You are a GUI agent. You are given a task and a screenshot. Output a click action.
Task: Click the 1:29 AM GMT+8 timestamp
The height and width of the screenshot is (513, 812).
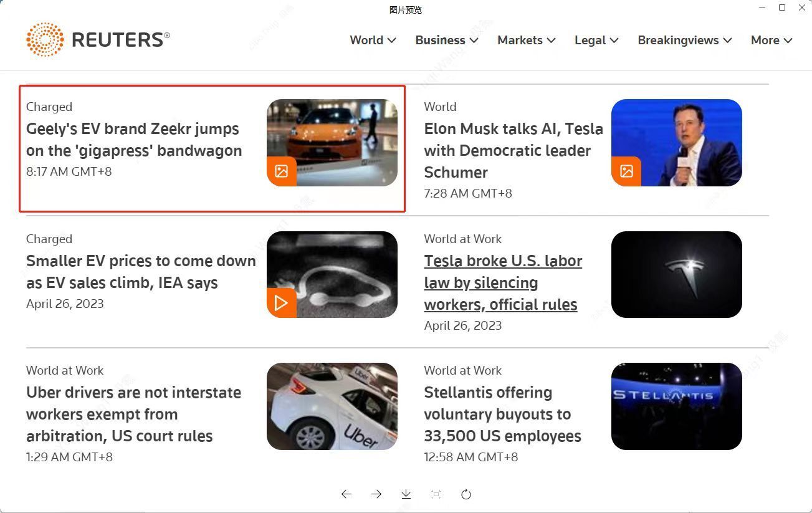[69, 457]
